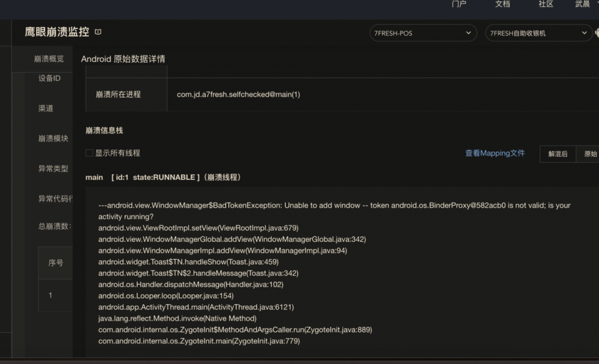Click the BadTokenException message line
This screenshot has height=364, width=599.
[x=334, y=211]
